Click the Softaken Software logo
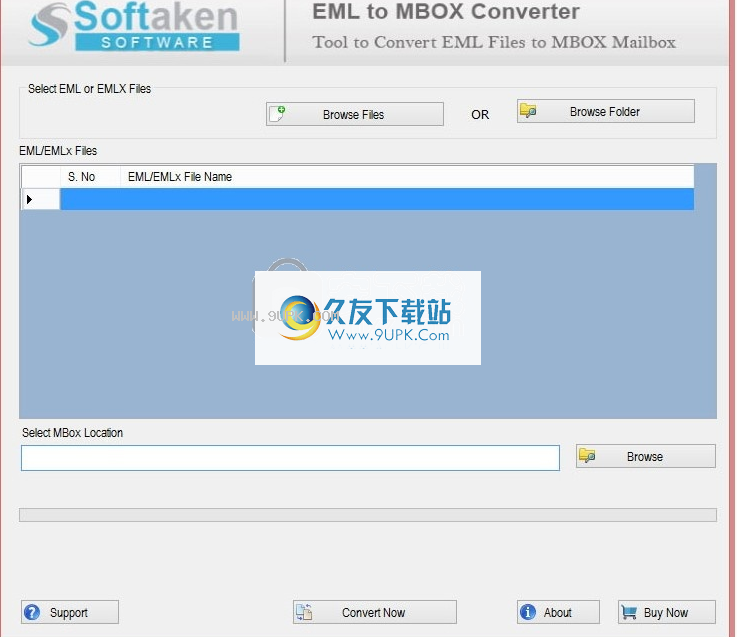Viewport: 737px width, 637px height. 134,26
